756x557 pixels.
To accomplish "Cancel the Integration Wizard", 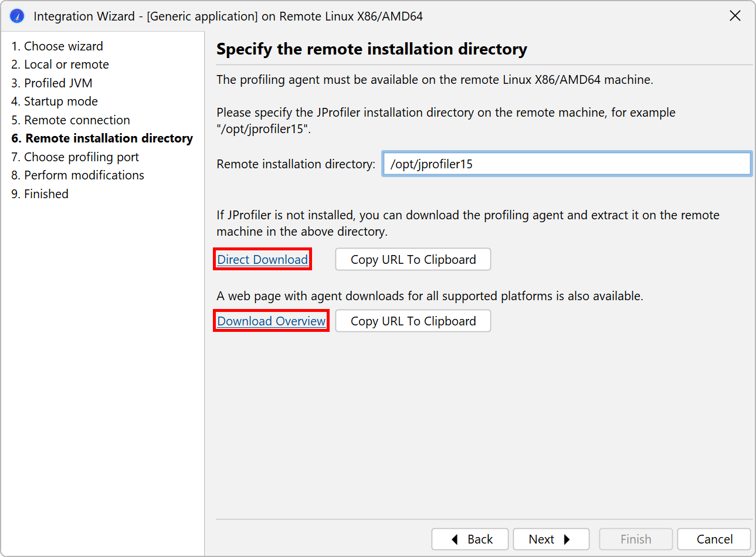I will pyautogui.click(x=714, y=539).
